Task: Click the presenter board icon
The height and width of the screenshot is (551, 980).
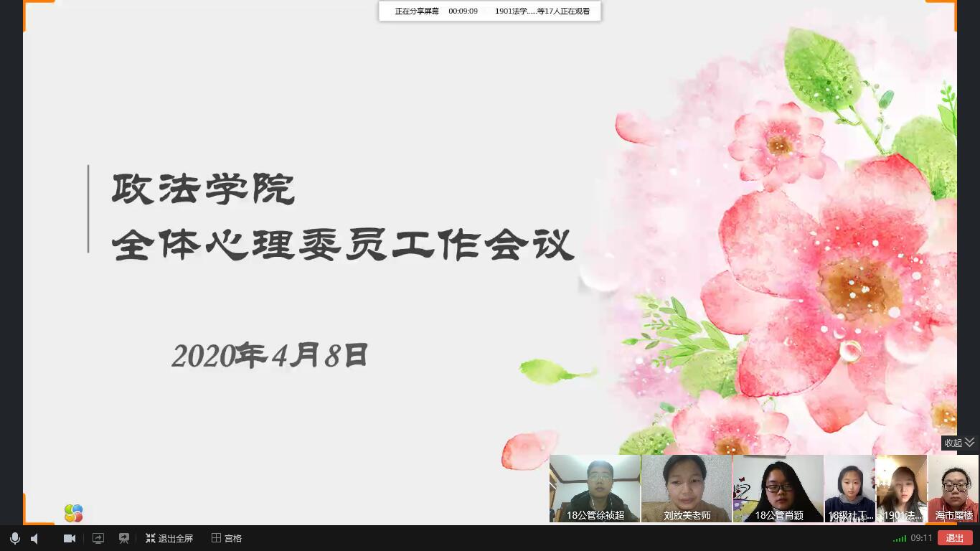Action: [x=124, y=538]
